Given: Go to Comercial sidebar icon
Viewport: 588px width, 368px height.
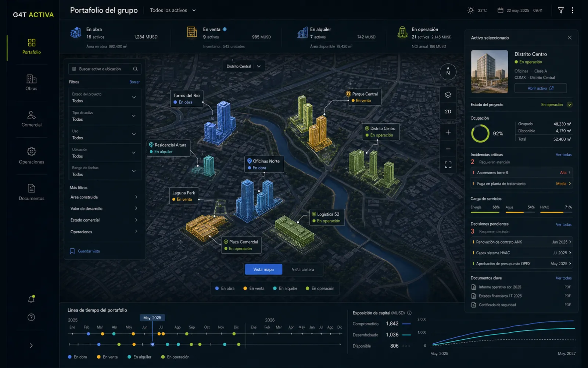Looking at the screenshot, I should point(31,115).
